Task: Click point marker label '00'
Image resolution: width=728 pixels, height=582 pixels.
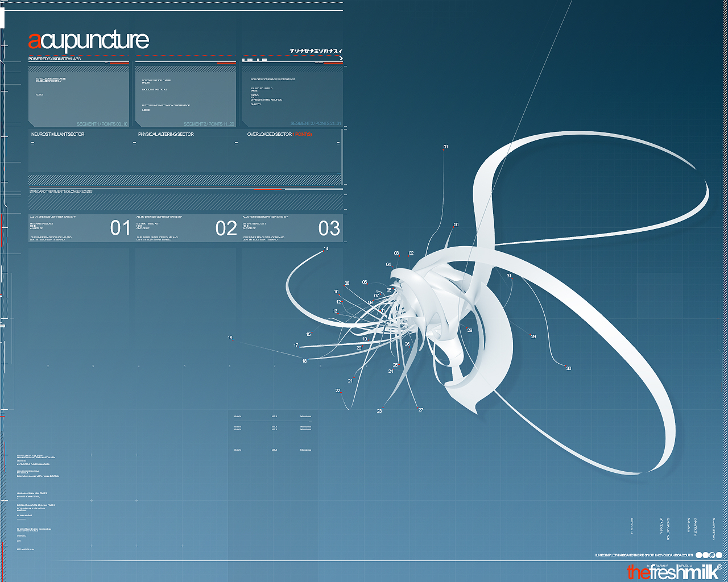Action: 456,225
